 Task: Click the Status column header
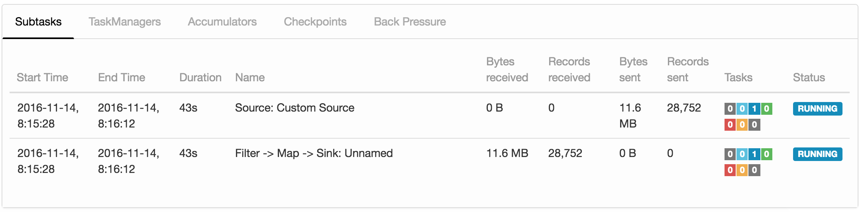point(809,78)
